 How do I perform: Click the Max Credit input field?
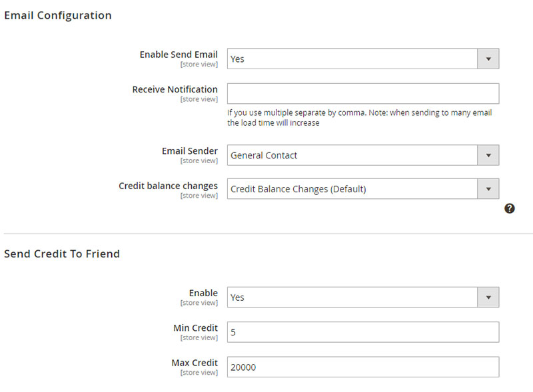point(363,367)
